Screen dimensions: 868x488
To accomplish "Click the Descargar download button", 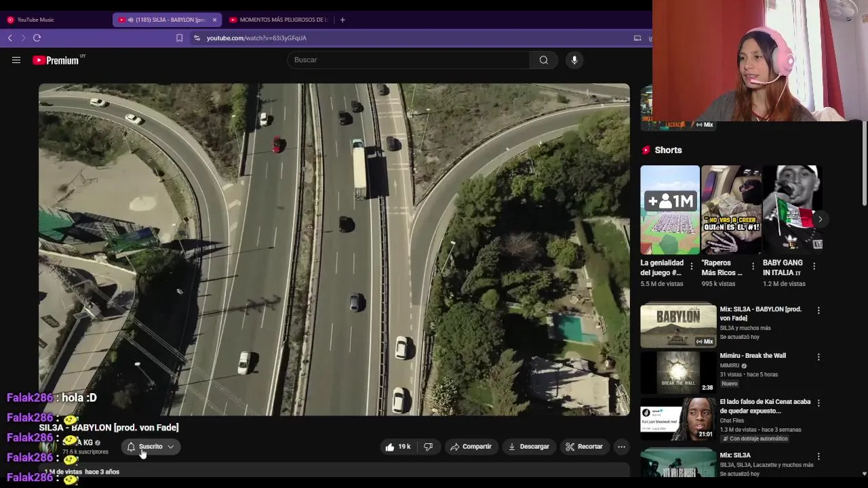I will point(528,447).
